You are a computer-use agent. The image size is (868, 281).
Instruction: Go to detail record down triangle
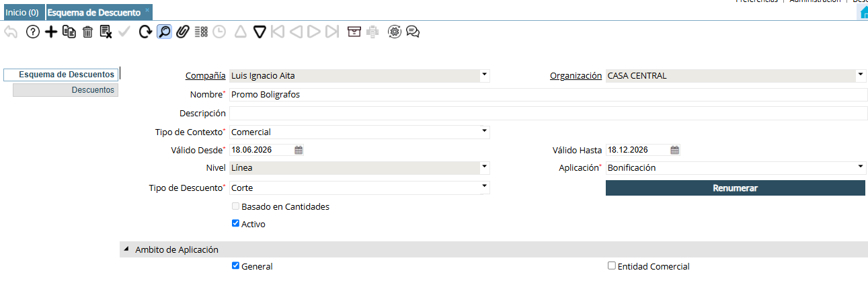click(260, 32)
